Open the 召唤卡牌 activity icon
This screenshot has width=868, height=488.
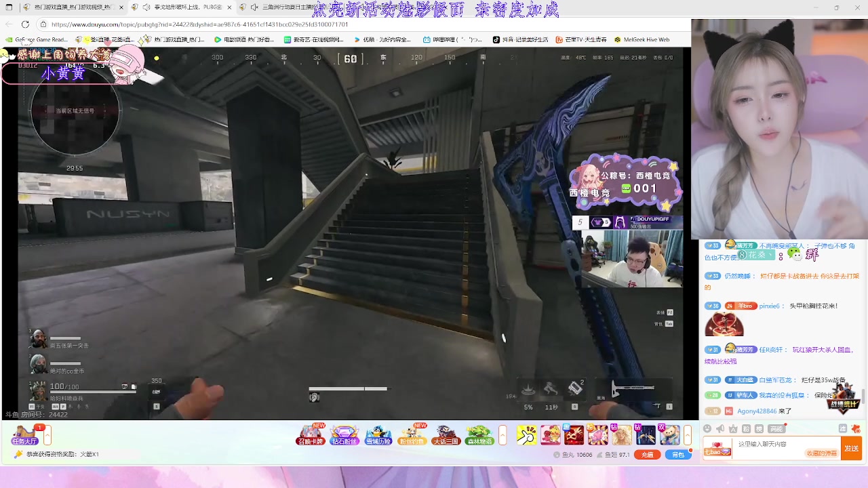tap(311, 434)
